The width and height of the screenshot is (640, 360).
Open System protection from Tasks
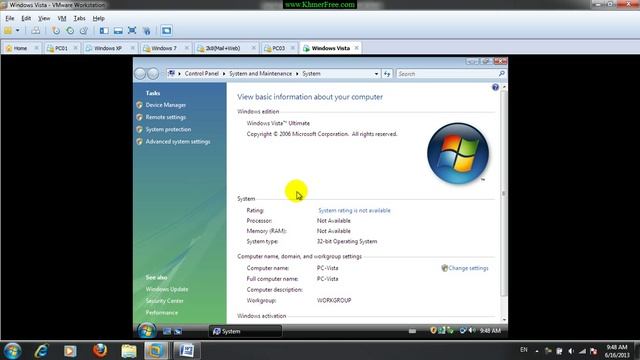point(168,129)
